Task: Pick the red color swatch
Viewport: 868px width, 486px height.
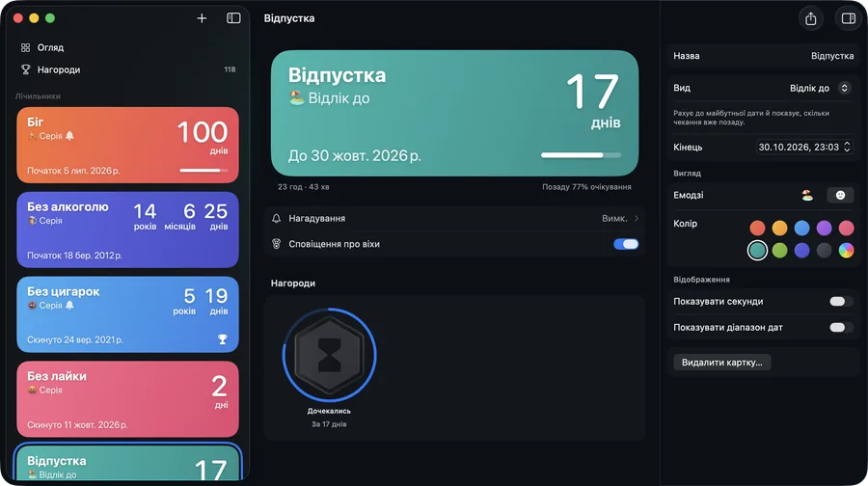Action: pos(757,228)
